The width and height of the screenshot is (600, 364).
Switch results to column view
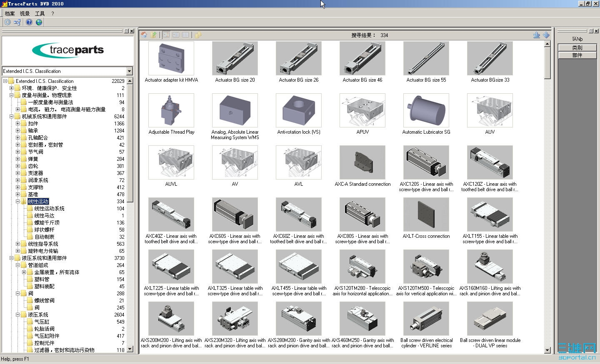[185, 35]
